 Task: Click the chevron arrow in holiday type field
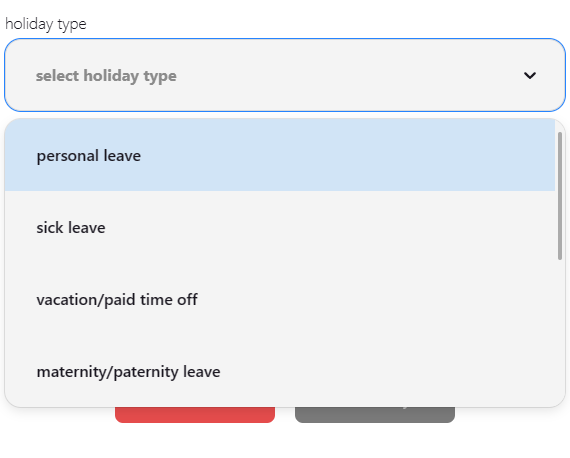click(530, 76)
